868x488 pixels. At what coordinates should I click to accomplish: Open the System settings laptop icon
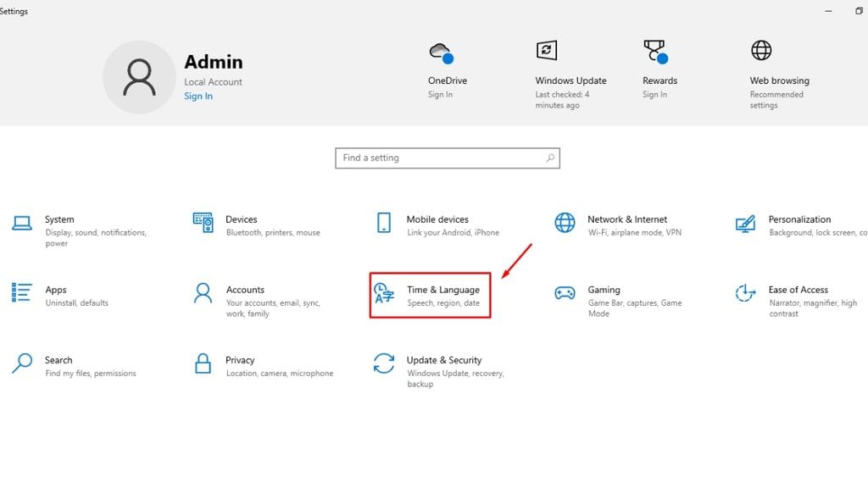22,223
